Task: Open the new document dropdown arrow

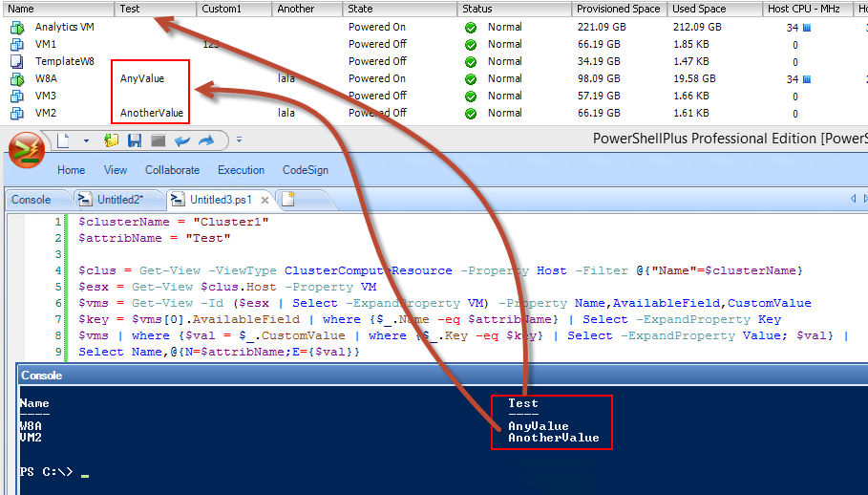Action: coord(86,140)
